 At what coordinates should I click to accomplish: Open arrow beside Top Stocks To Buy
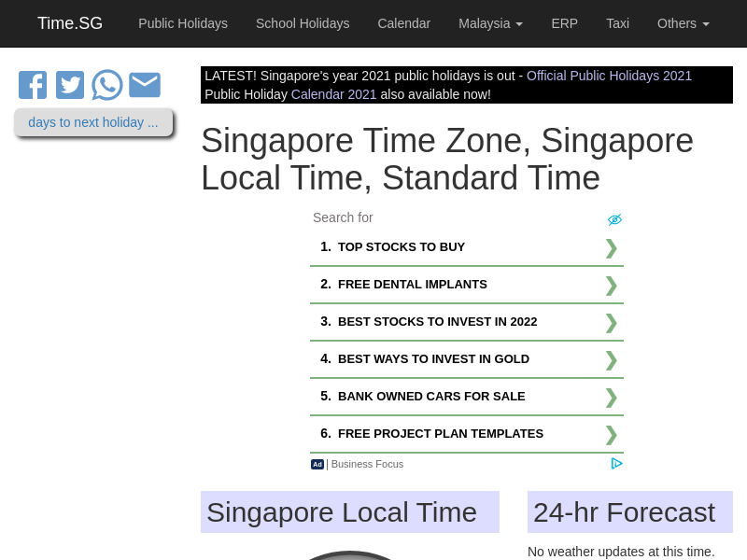[x=612, y=248]
